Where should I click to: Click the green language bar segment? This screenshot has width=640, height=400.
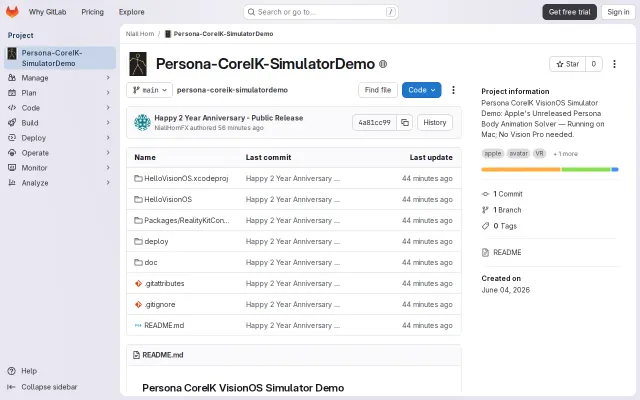586,169
